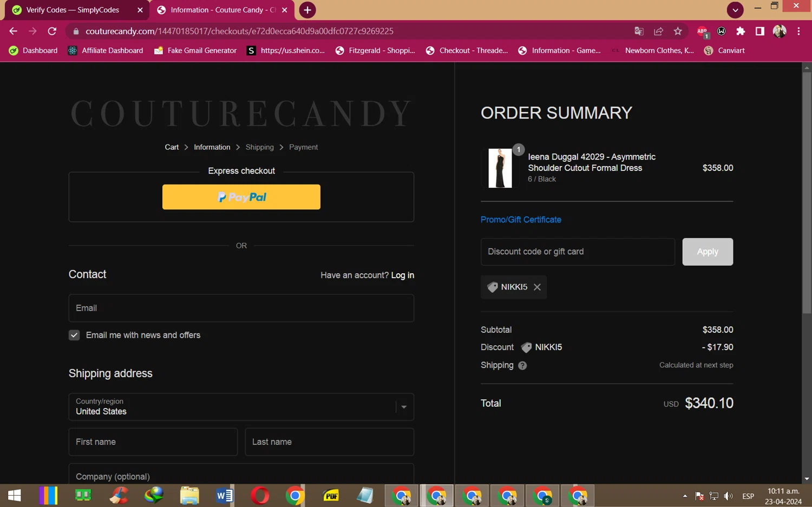The width and height of the screenshot is (812, 507).
Task: Reload the checkout page
Action: tap(52, 31)
